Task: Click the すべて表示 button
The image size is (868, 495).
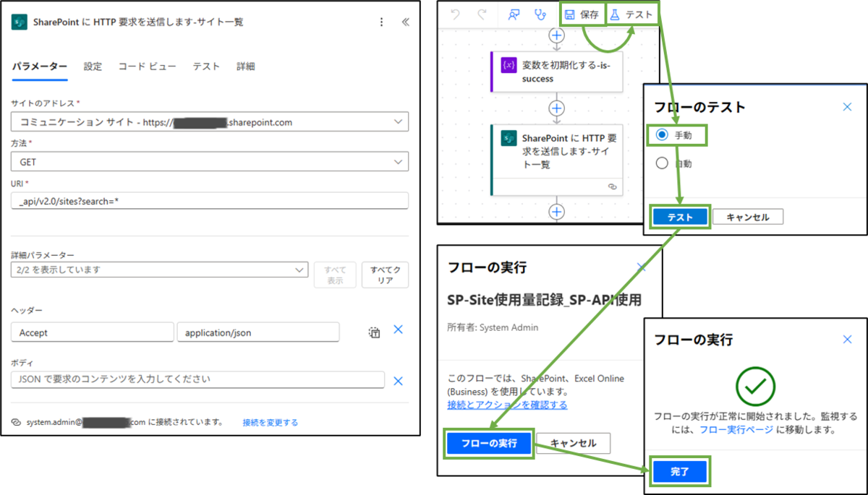Action: click(335, 275)
